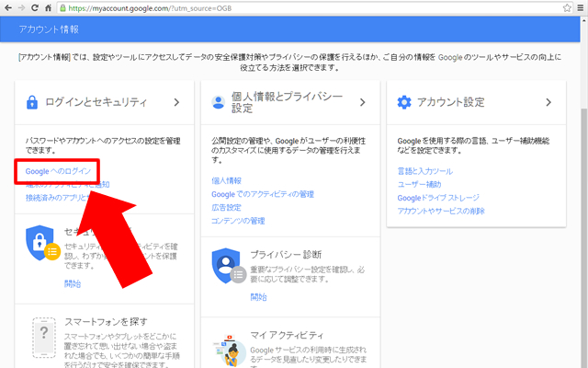Open the アカウント設定 heading
588x368 pixels.
tap(451, 102)
